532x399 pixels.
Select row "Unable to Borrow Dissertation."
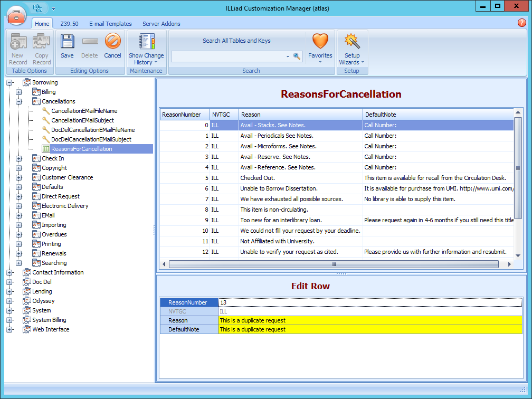tap(337, 188)
